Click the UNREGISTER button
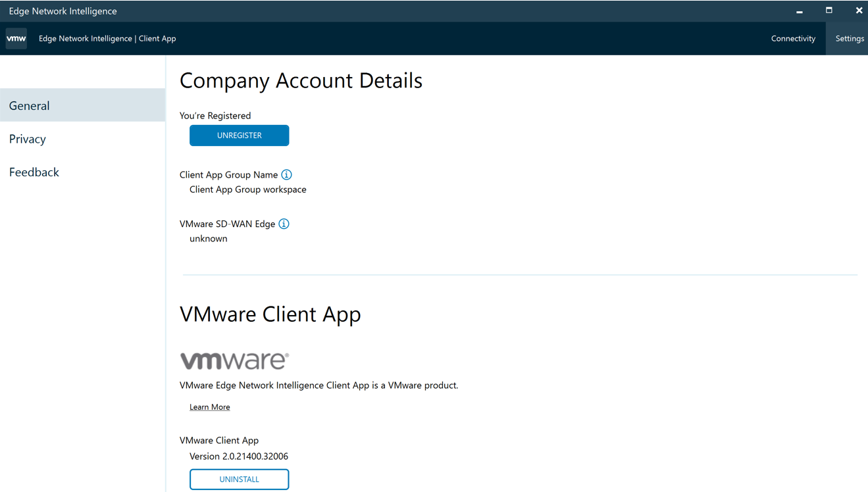This screenshot has height=492, width=868. [x=239, y=135]
